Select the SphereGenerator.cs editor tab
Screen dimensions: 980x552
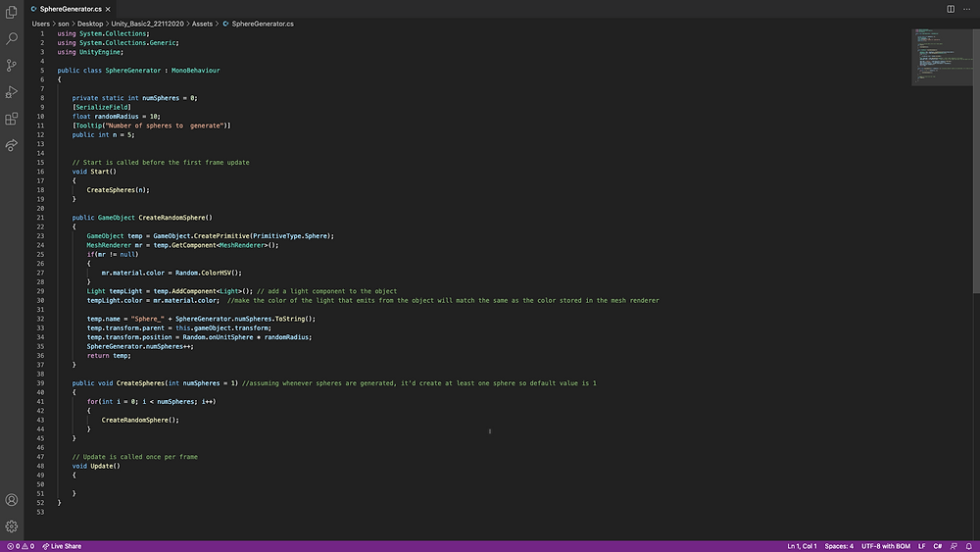[x=71, y=9]
